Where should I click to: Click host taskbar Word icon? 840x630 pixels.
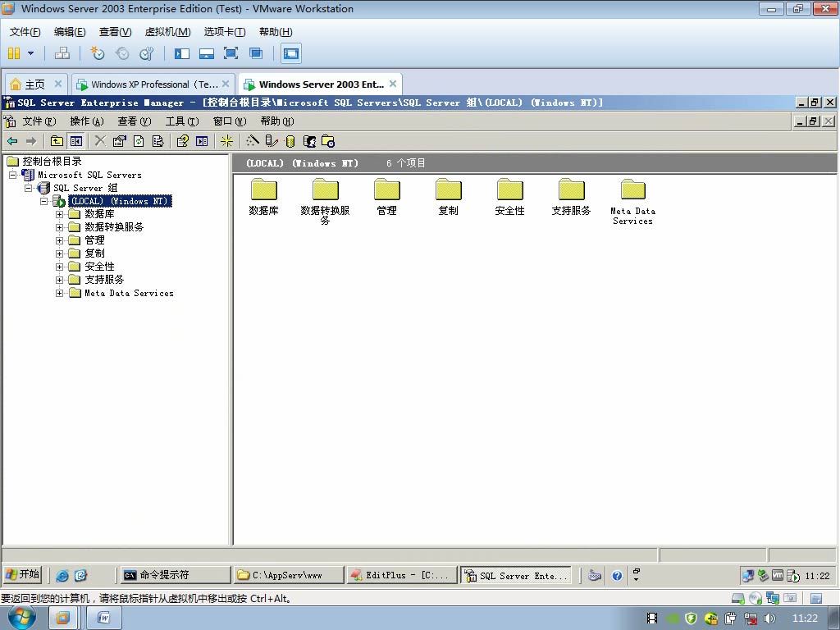[104, 619]
